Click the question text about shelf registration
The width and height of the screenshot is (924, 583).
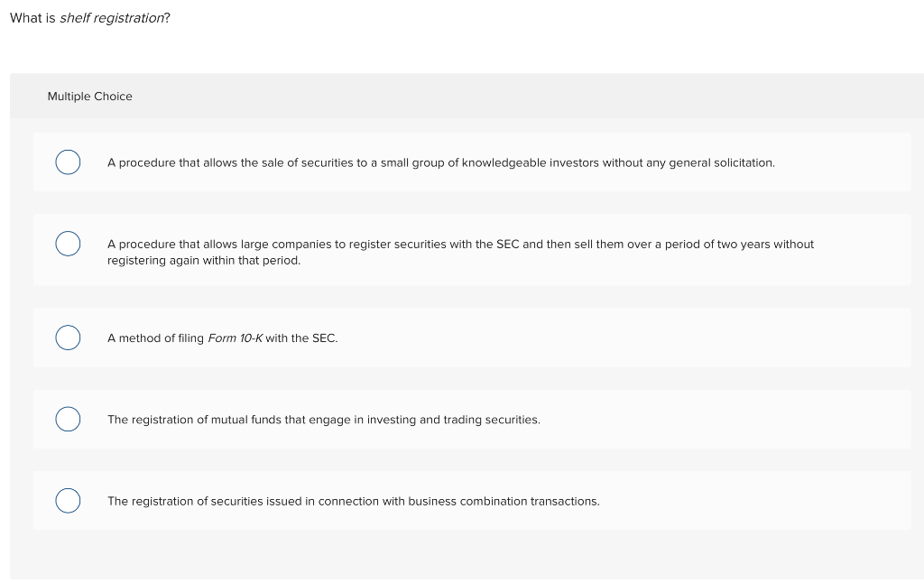click(89, 17)
